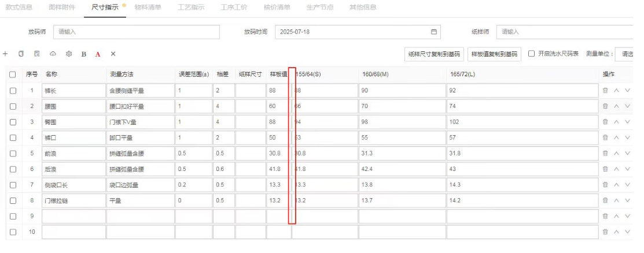Move row 3 臀围 up with arrow
644x253 pixels.
point(617,122)
